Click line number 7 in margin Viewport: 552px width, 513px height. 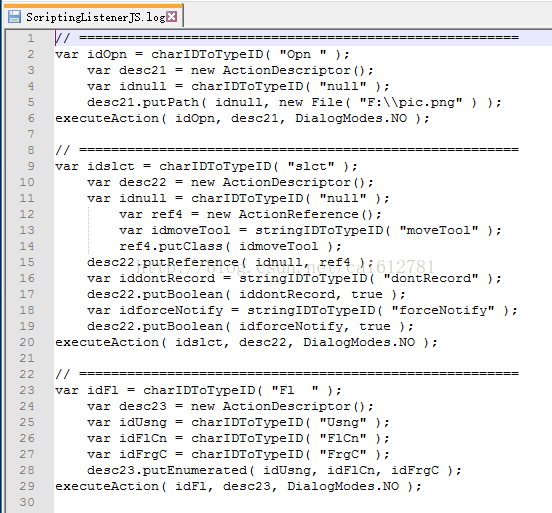31,134
